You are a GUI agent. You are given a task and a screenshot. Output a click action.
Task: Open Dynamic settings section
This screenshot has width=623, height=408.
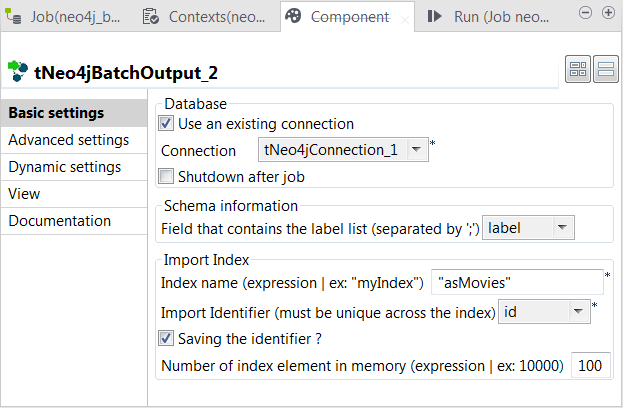65,167
